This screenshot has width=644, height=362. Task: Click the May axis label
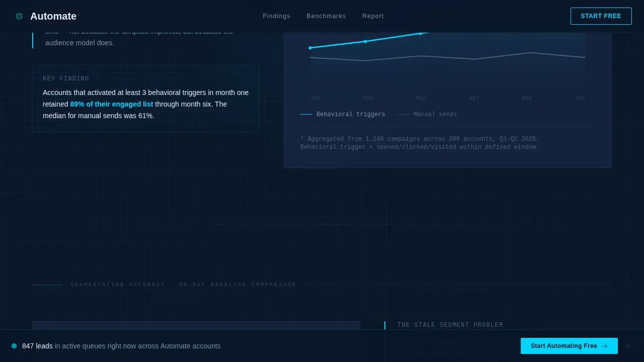coord(527,98)
